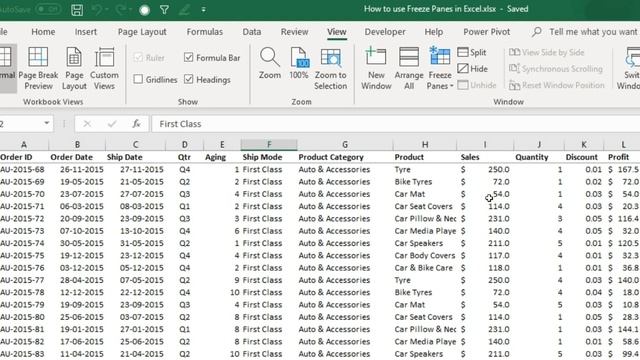This screenshot has width=640, height=360.
Task: Open the Zoom dialog
Action: tap(270, 63)
